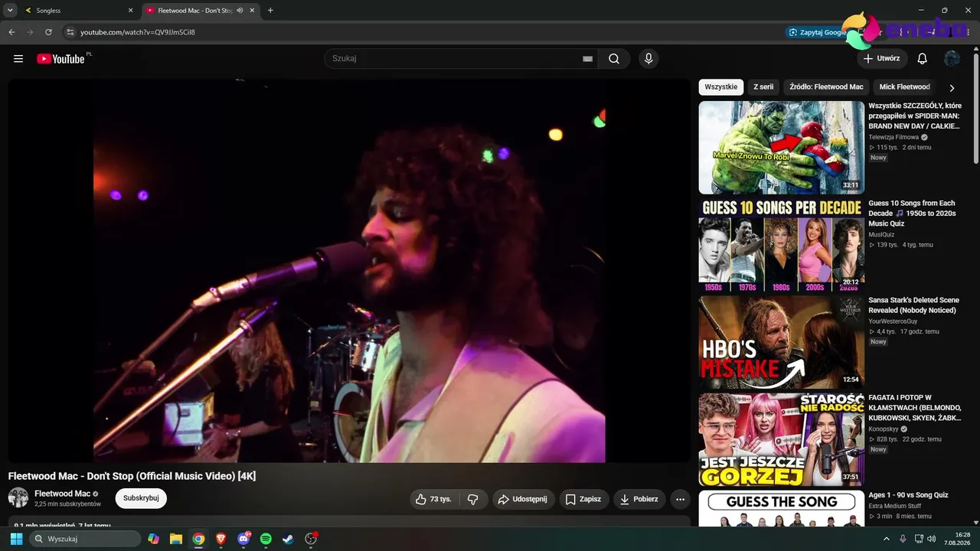This screenshot has width=980, height=551.
Task: Dislike the video with thumbs down
Action: (473, 499)
